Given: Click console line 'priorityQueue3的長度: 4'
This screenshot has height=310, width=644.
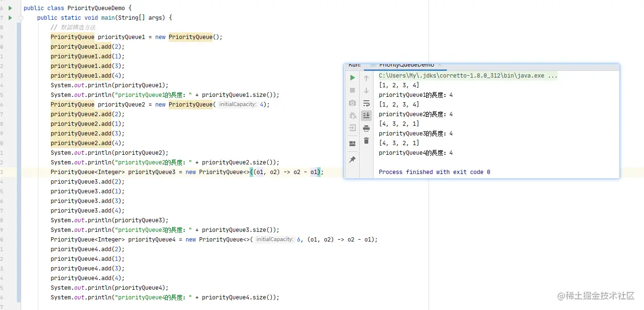Looking at the screenshot, I should 416,134.
